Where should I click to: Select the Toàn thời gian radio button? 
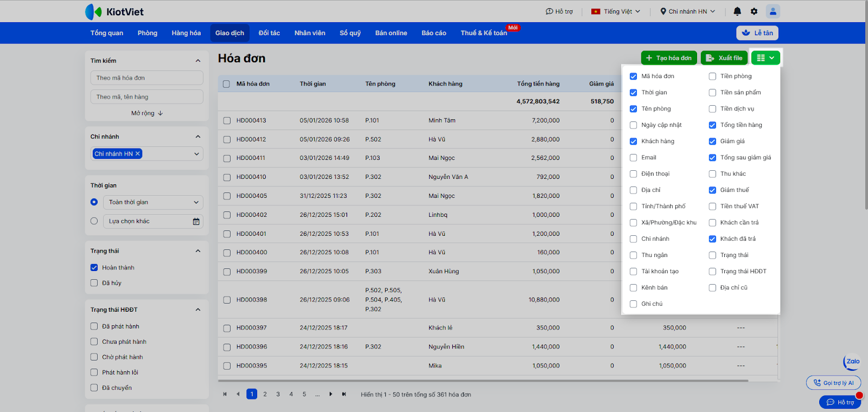[94, 202]
